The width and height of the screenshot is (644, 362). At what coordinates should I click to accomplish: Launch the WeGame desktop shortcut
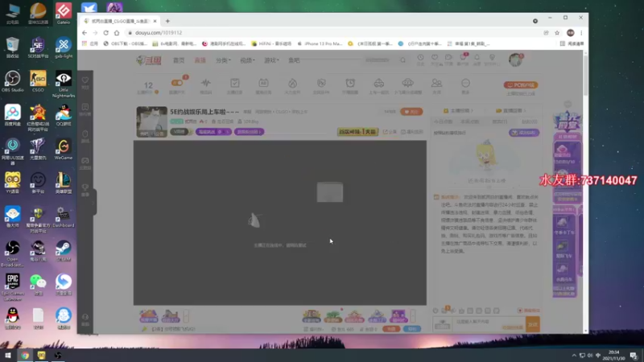point(64,149)
